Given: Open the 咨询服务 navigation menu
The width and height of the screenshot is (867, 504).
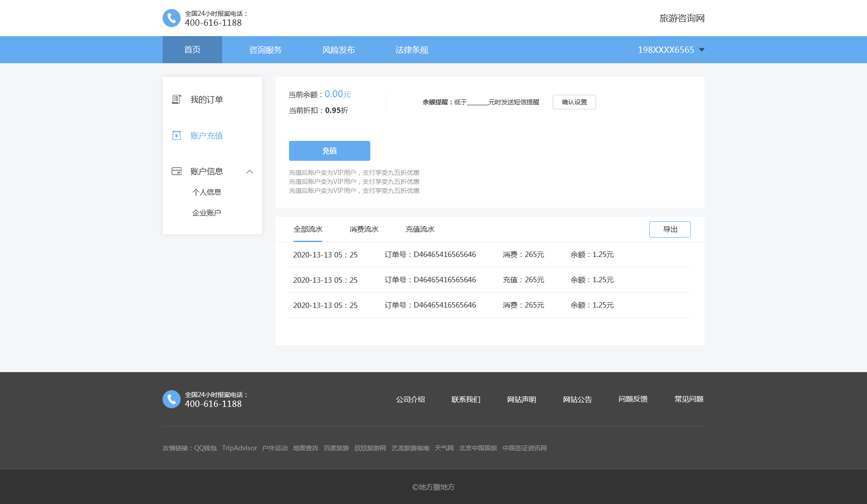Looking at the screenshot, I should click(x=266, y=50).
